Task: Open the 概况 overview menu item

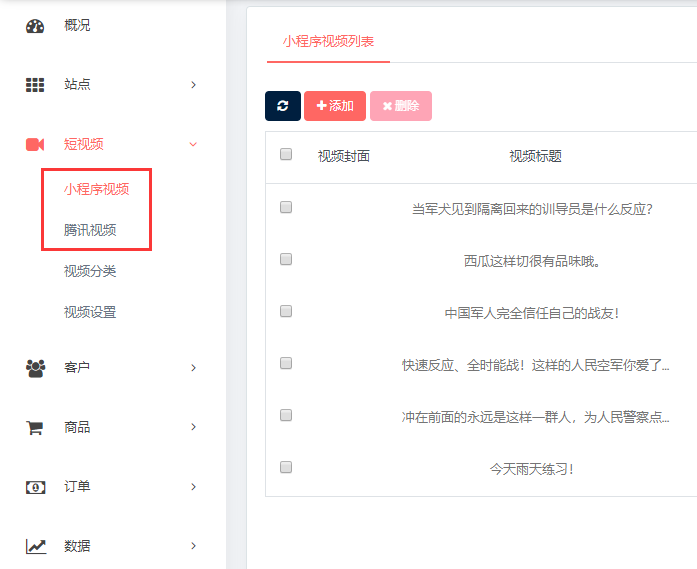Action: 77,25
